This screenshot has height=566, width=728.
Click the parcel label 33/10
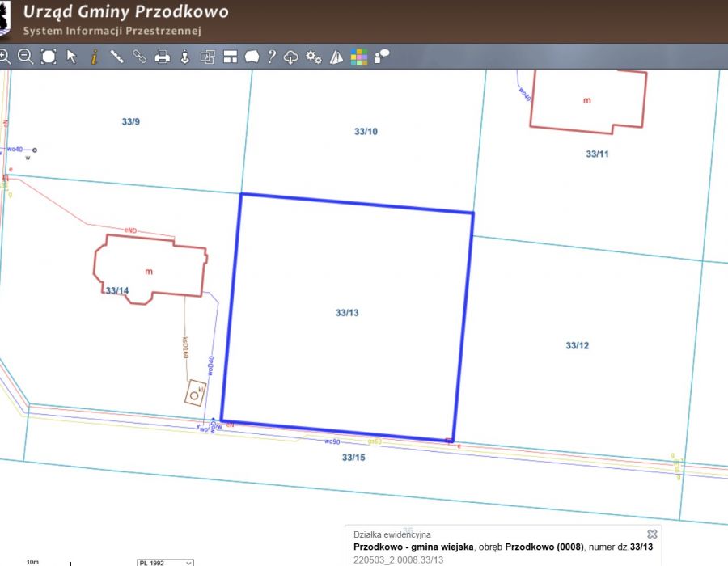click(366, 131)
